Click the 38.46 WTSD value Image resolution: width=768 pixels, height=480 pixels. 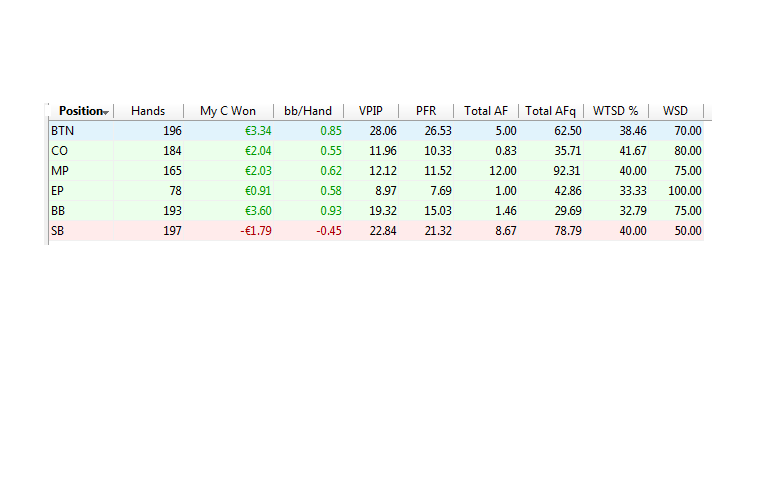pos(633,131)
